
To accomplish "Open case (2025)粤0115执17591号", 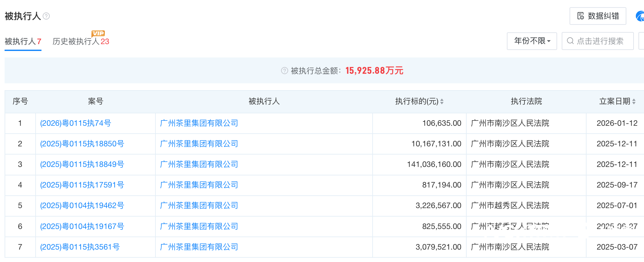I will (x=82, y=185).
